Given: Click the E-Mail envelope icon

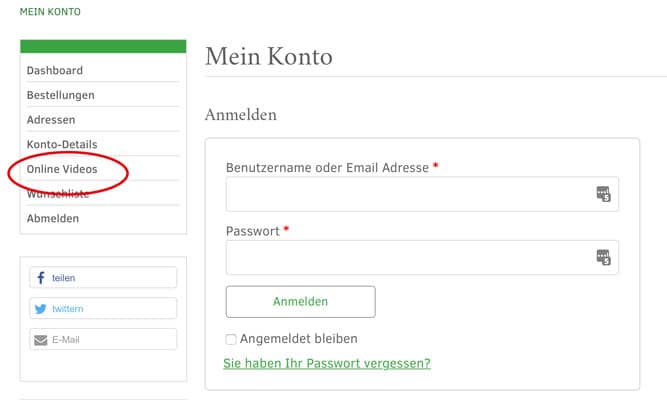Looking at the screenshot, I should click(41, 340).
